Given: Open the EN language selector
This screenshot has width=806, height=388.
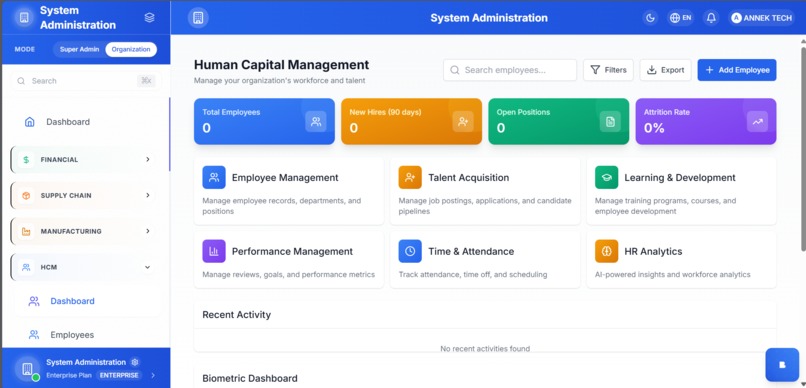Looking at the screenshot, I should click(681, 18).
